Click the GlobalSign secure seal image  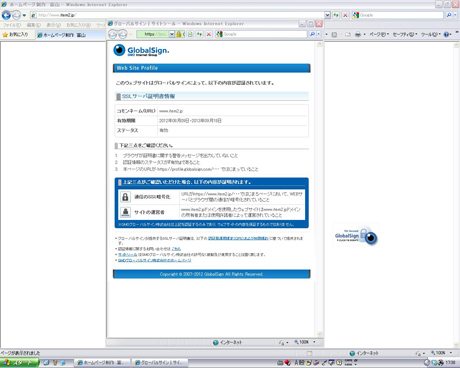[356, 236]
